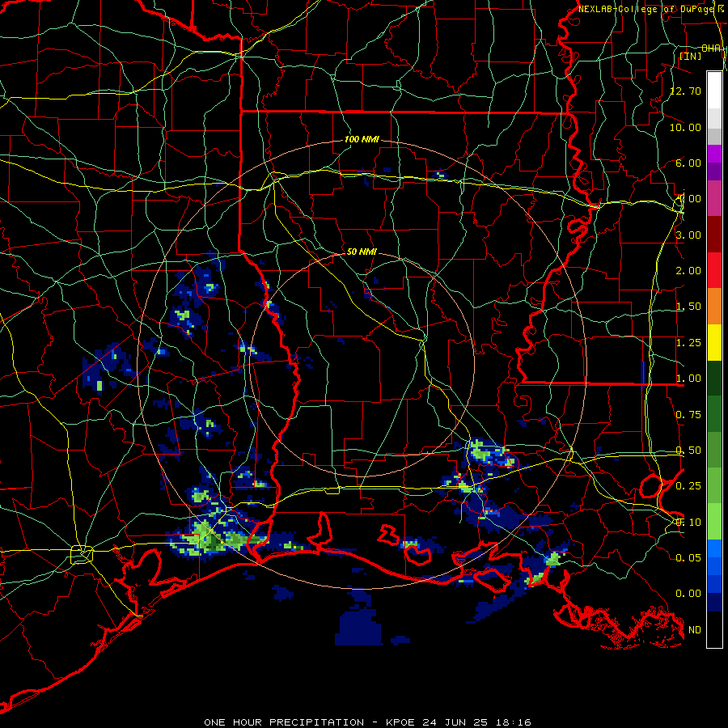The image size is (728, 728).
Task: Click the '100 NMI' range ring label
Action: coord(362,139)
